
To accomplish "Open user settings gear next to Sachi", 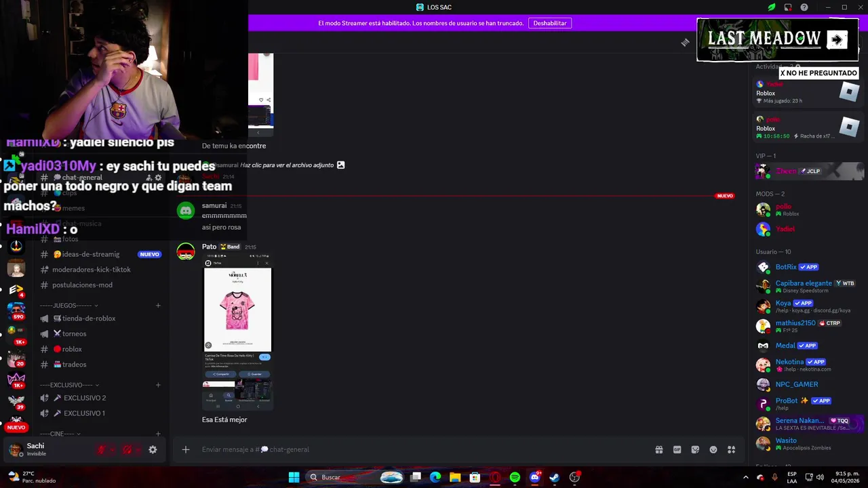I will pyautogui.click(x=153, y=449).
